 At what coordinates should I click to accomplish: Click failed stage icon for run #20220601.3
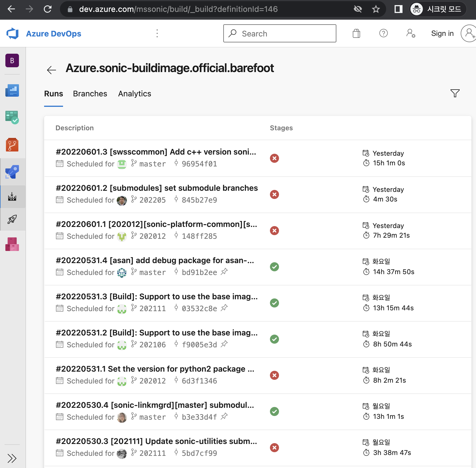click(x=274, y=158)
